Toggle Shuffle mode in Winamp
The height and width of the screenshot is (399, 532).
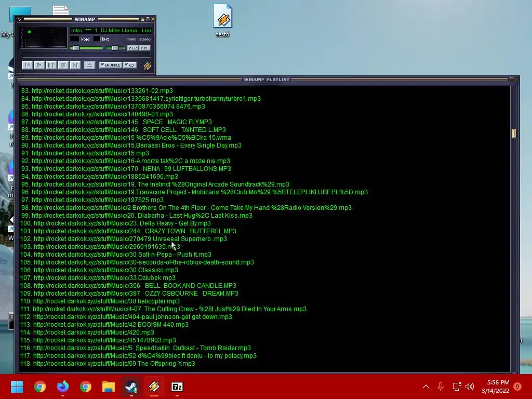coord(111,65)
